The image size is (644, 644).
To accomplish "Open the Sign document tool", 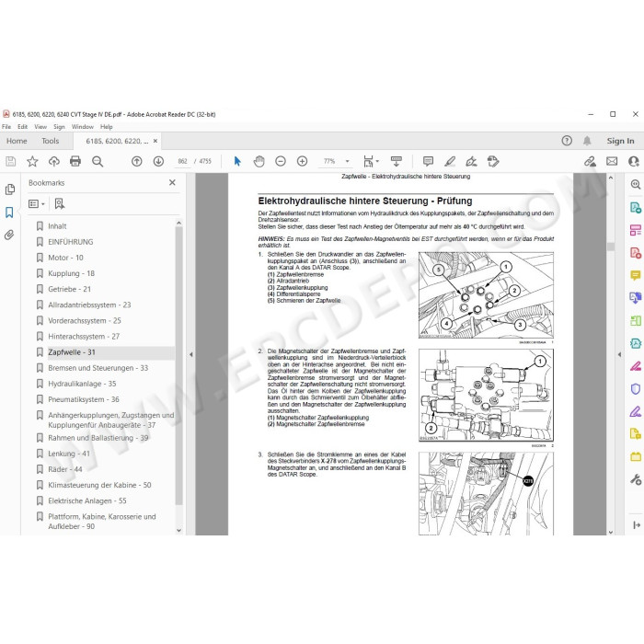I will coord(471,161).
